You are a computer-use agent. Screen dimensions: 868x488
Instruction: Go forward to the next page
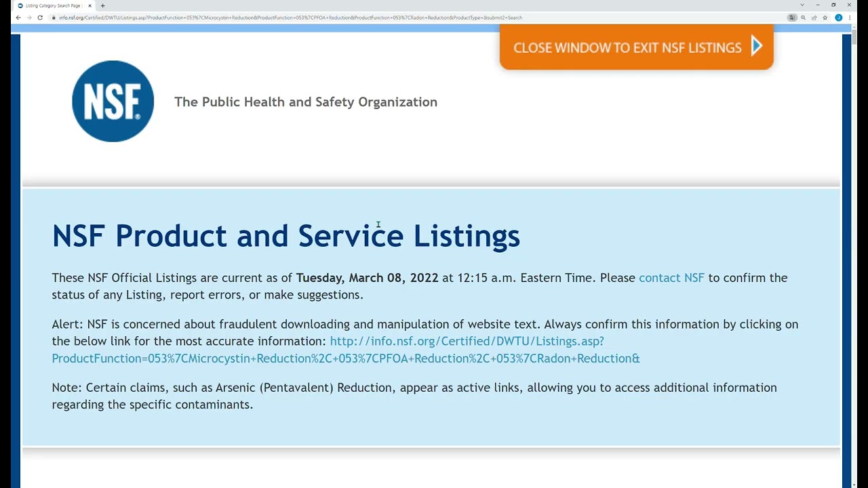(29, 18)
